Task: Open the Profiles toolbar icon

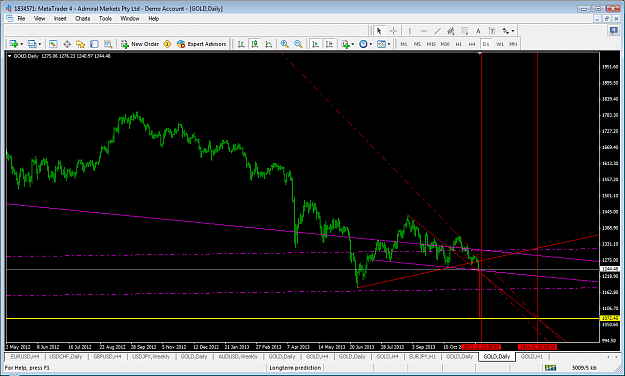Action: pos(32,44)
